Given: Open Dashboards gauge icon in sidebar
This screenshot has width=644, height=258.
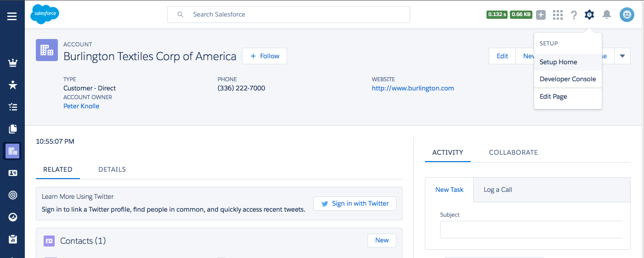Looking at the screenshot, I should (13, 217).
